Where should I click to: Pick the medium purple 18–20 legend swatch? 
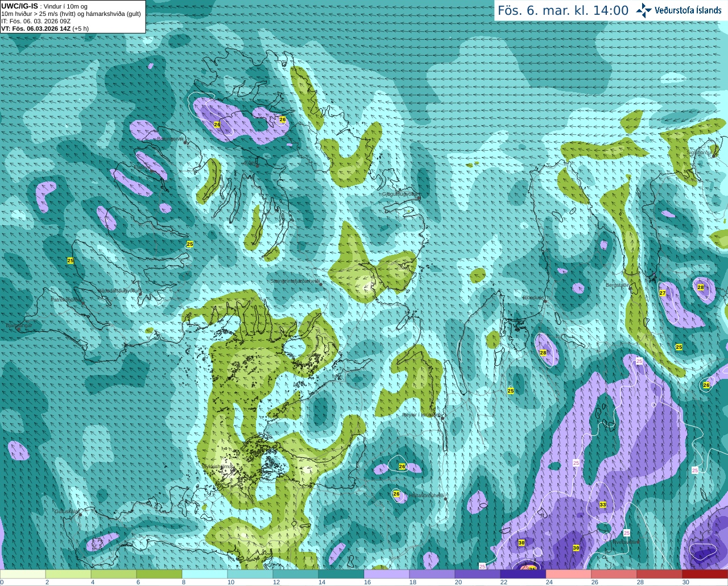(432, 574)
